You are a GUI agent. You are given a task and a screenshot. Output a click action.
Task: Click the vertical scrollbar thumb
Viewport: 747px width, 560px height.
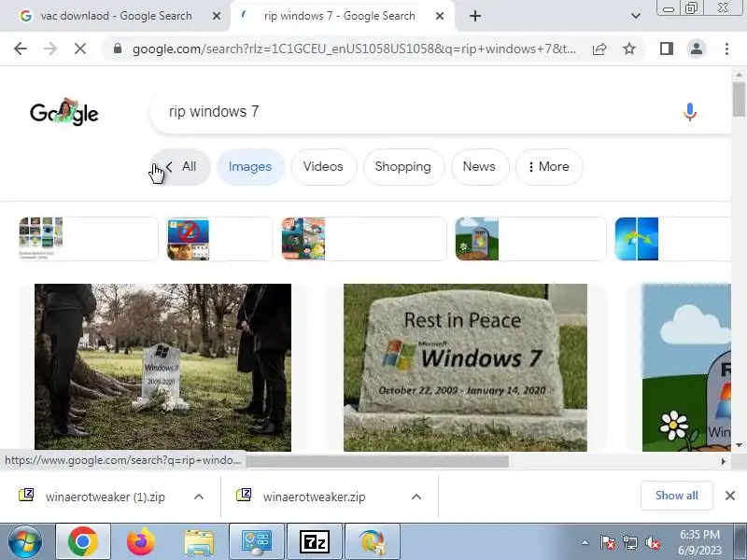coord(739,99)
